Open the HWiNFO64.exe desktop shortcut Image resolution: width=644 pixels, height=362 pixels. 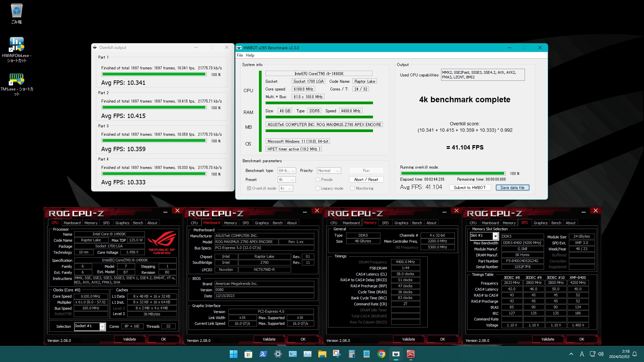pos(16,50)
